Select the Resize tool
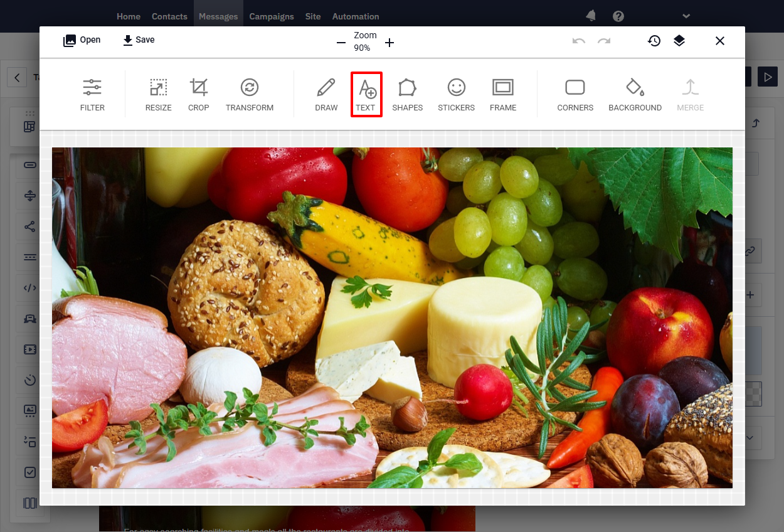Viewport: 784px width, 532px height. 158,95
